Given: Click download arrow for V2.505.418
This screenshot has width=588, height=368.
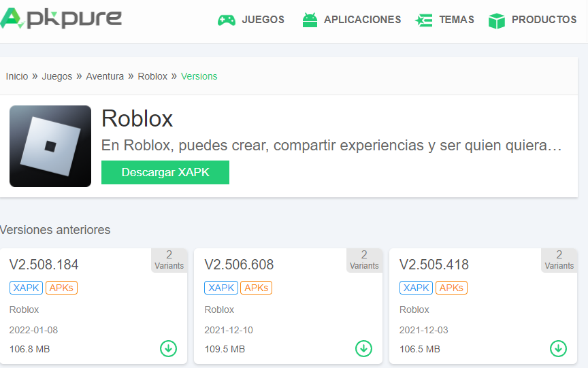Looking at the screenshot, I should pyautogui.click(x=558, y=348).
